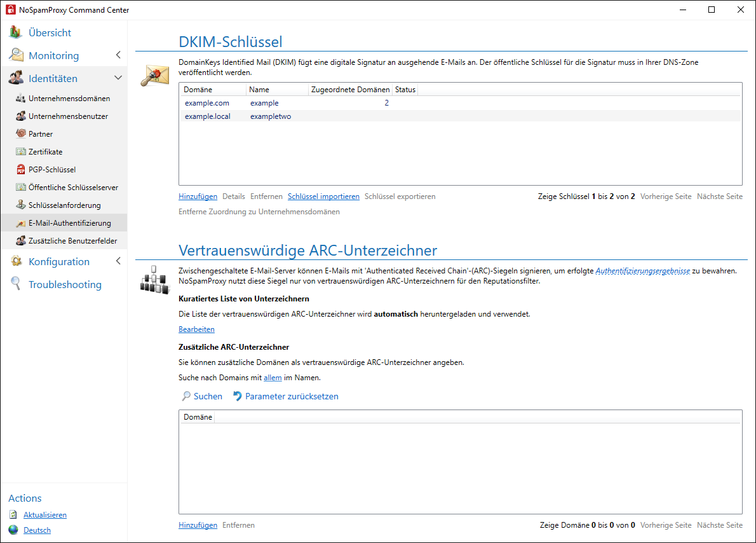Click the Zusätzliche Benutzerfelder icon

pos(21,241)
